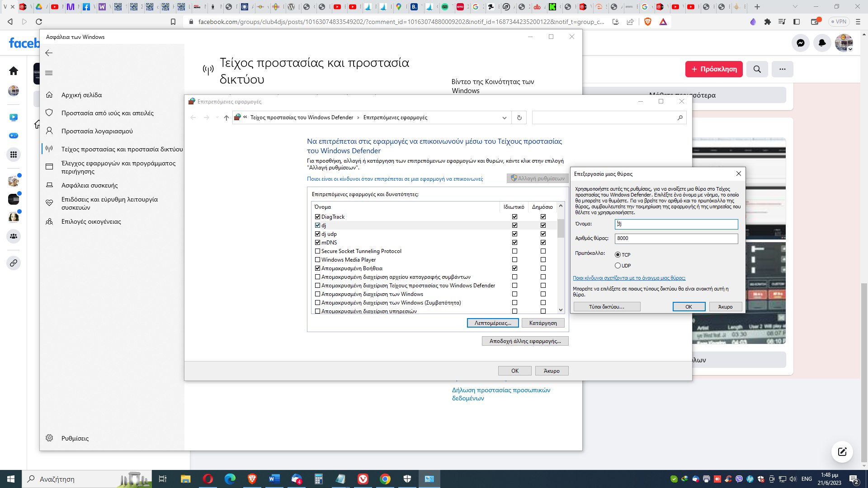This screenshot has width=868, height=488.
Task: Click Facebook Home icon in left sidebar
Action: click(14, 71)
